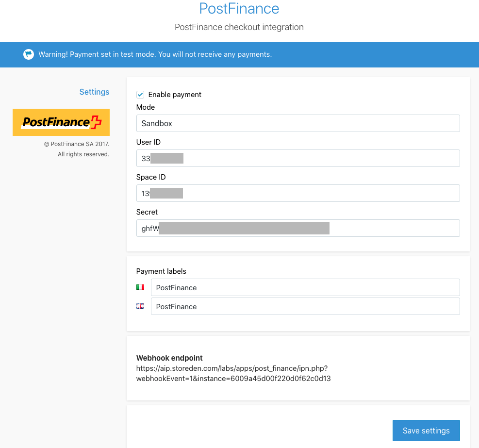The image size is (479, 448).
Task: Click the flag icon in the warning banner
Action: [29, 54]
